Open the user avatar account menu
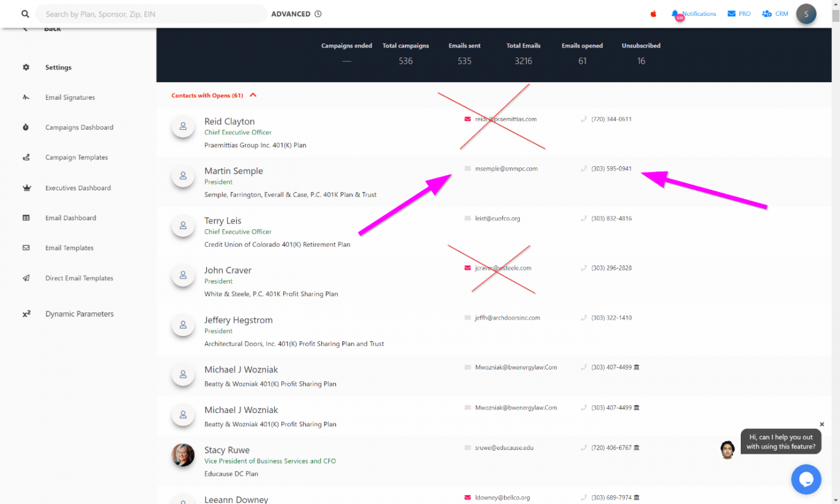Screen dimensions: 840x504 pos(806,14)
